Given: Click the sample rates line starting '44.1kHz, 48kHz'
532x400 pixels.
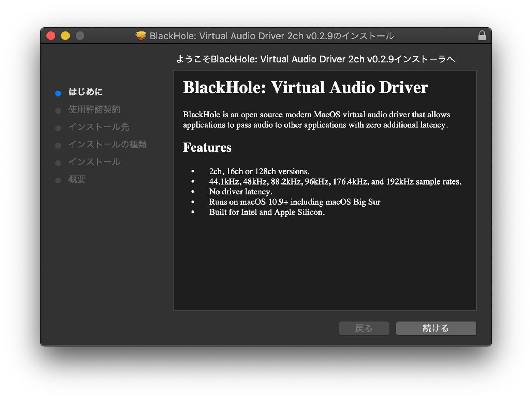Looking at the screenshot, I should (335, 182).
